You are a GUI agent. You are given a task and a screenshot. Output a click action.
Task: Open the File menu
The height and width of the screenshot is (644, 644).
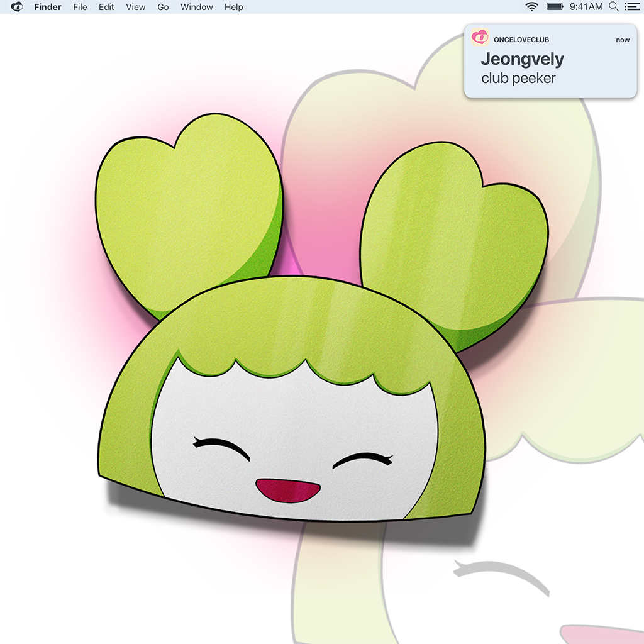pos(80,7)
